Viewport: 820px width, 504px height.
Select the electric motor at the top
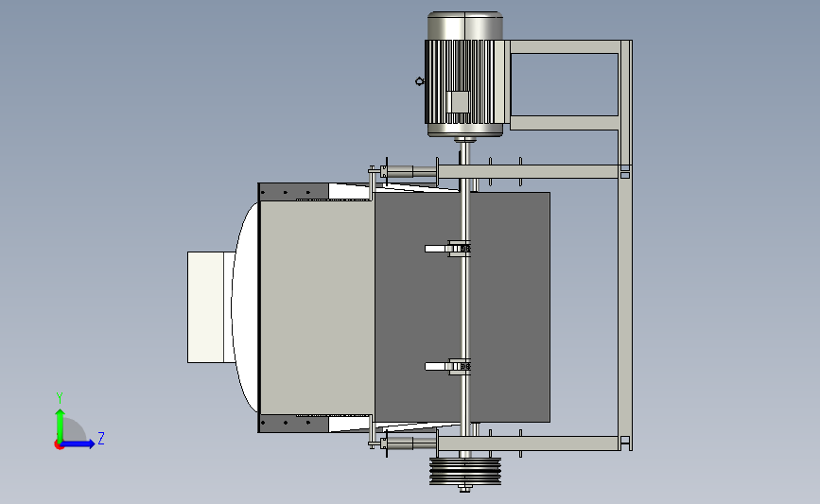tap(465, 75)
